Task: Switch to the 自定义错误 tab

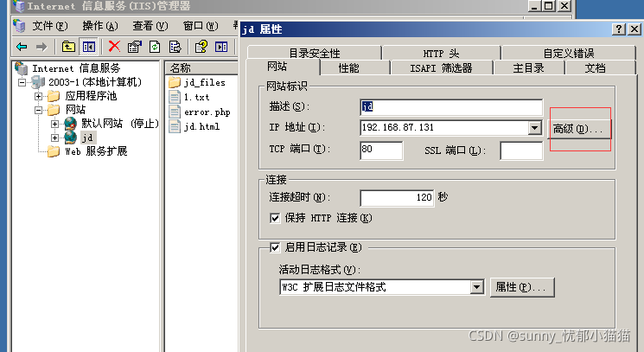Action: tap(569, 54)
